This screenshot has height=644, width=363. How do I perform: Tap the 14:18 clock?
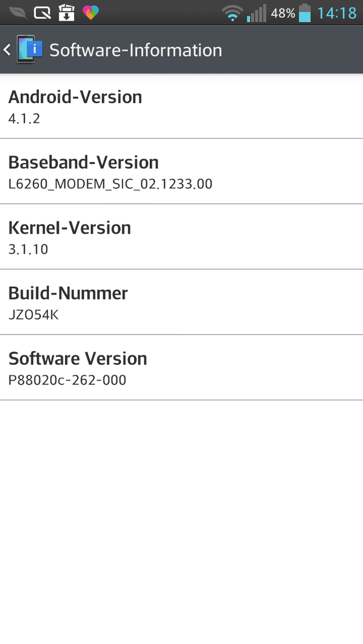point(337,13)
